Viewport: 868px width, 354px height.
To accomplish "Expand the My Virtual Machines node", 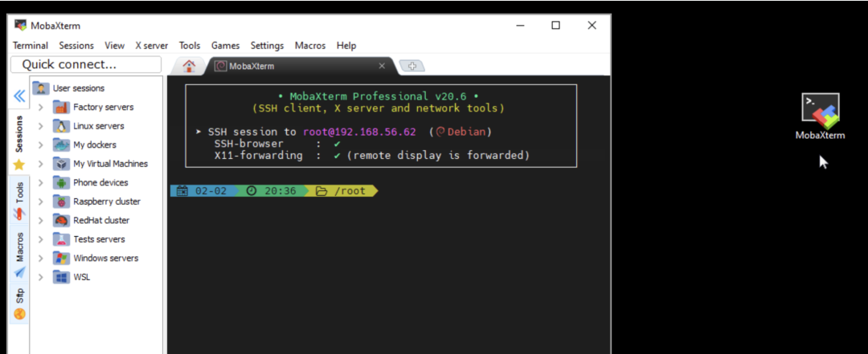I will (40, 164).
